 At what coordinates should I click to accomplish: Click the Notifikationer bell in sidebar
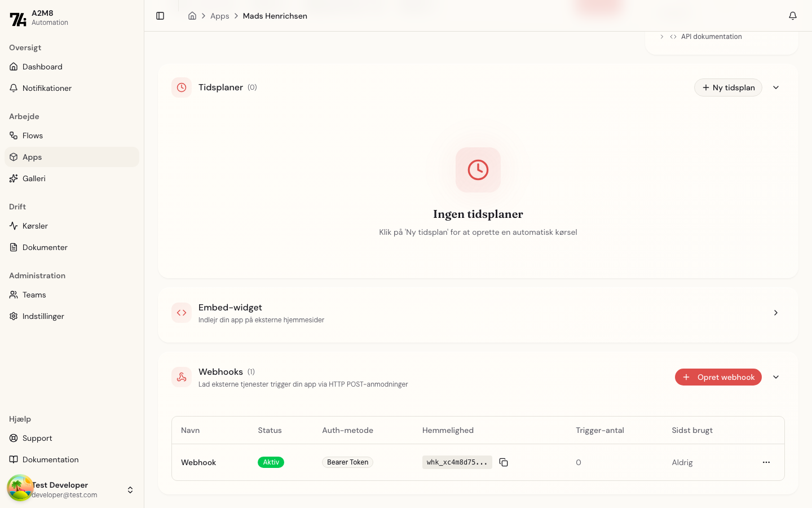tap(47, 88)
